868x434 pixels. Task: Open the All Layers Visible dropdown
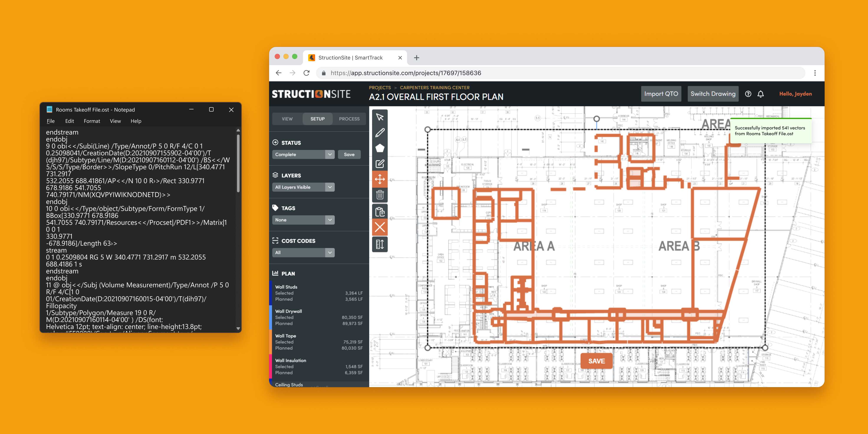[x=303, y=187]
